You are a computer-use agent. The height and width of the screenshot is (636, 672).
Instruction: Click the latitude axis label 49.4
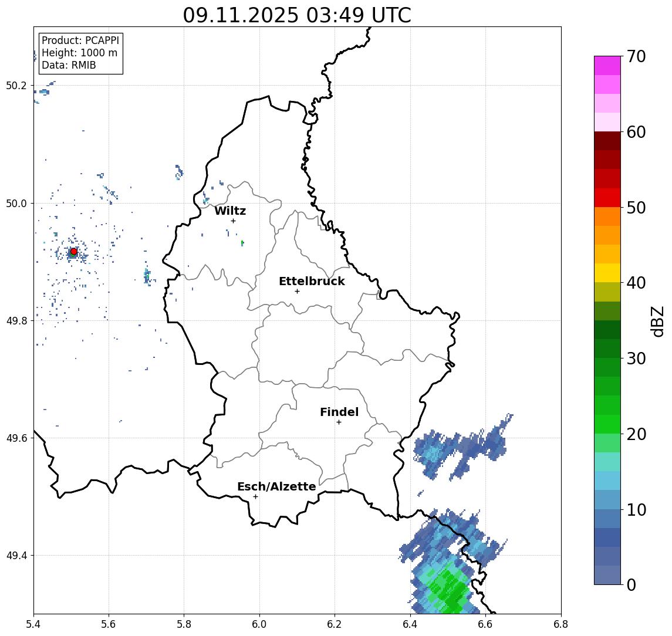coord(16,556)
